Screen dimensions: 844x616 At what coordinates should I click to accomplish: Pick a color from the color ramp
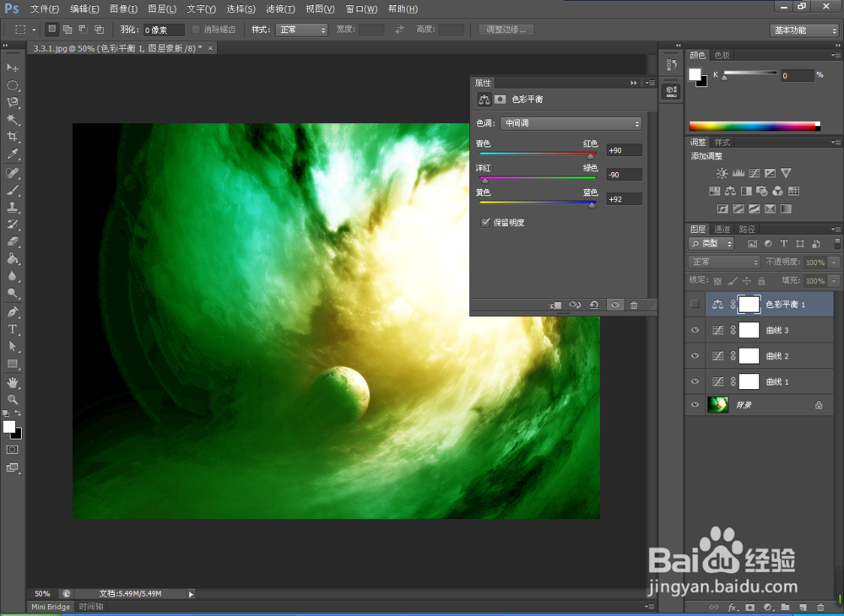click(x=754, y=127)
